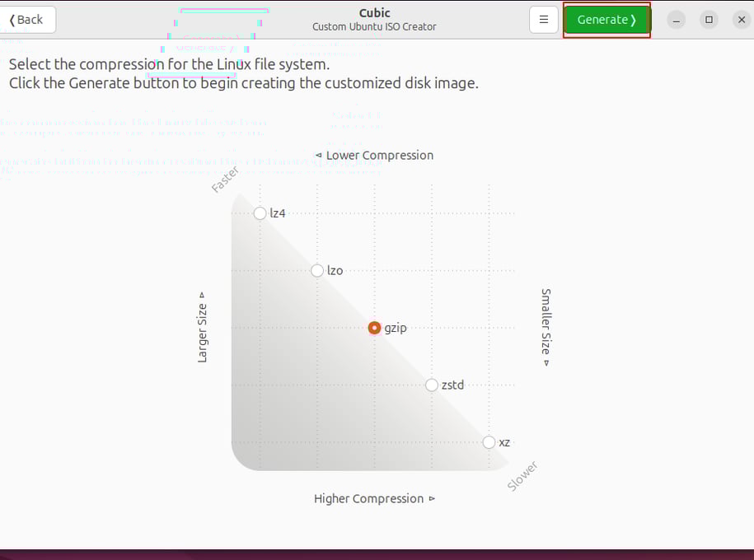Open the hamburger menu in header
This screenshot has height=560, width=754.
(544, 20)
